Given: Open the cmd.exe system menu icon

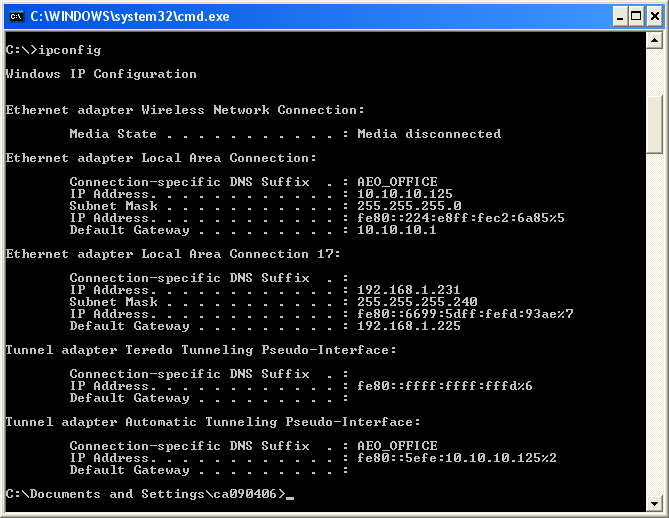Looking at the screenshot, I should (15, 16).
